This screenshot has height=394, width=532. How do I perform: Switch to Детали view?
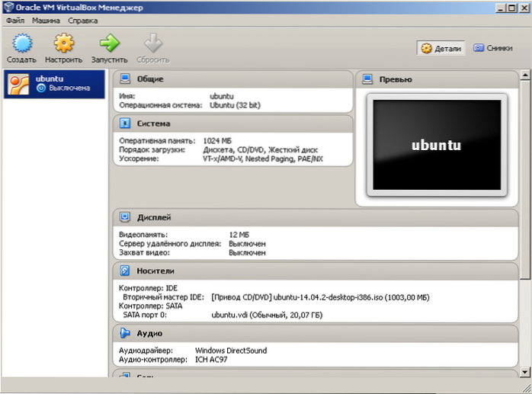[x=441, y=48]
